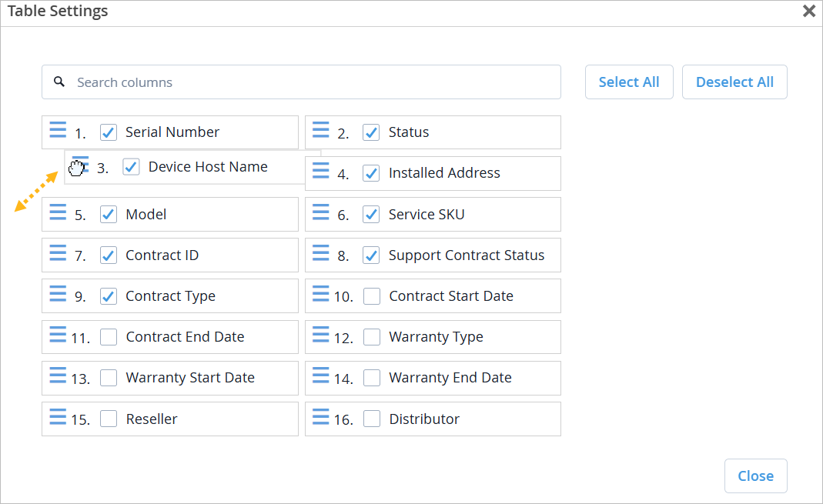The width and height of the screenshot is (823, 504).
Task: Click the 'Contract Start Date' label text
Action: (x=451, y=295)
